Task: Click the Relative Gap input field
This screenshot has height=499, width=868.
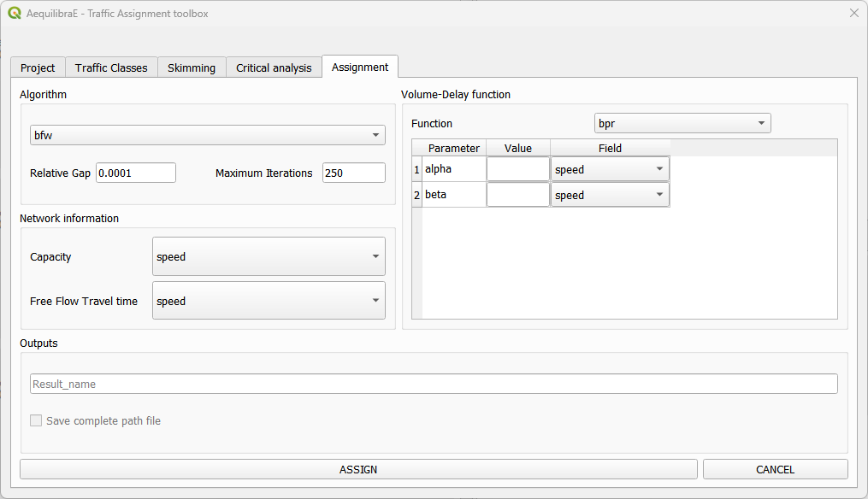Action: pyautogui.click(x=136, y=173)
